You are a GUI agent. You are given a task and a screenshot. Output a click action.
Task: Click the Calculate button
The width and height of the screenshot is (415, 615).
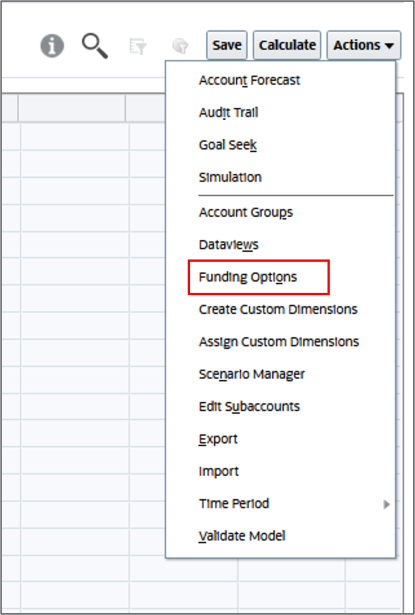click(287, 45)
